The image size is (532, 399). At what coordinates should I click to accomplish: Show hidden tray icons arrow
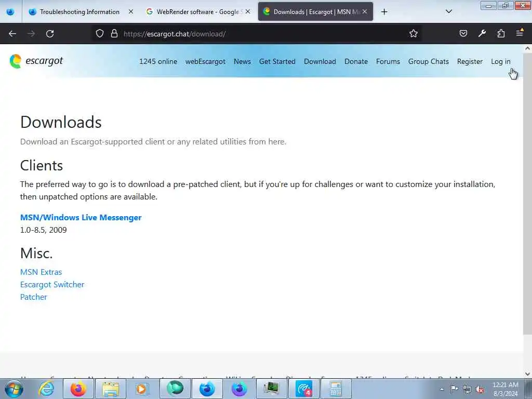442,389
